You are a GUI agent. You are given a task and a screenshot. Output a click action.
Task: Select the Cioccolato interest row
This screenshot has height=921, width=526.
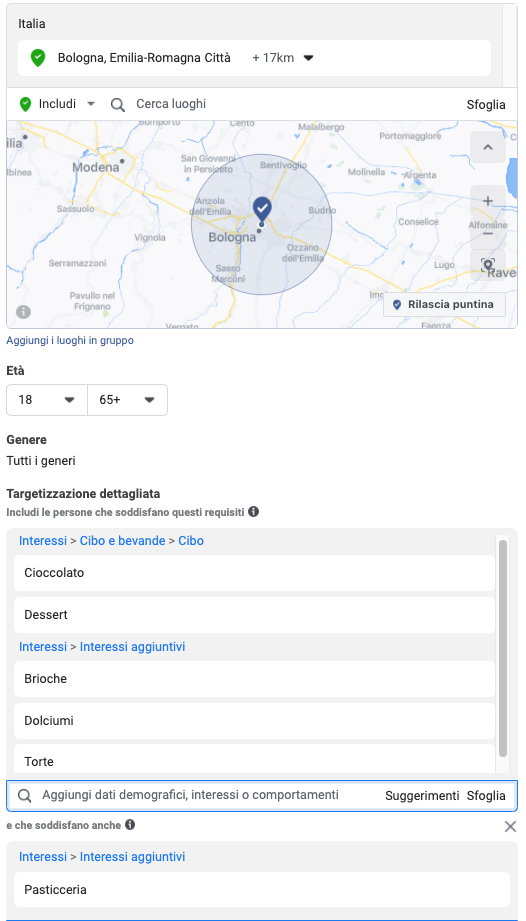click(x=254, y=573)
